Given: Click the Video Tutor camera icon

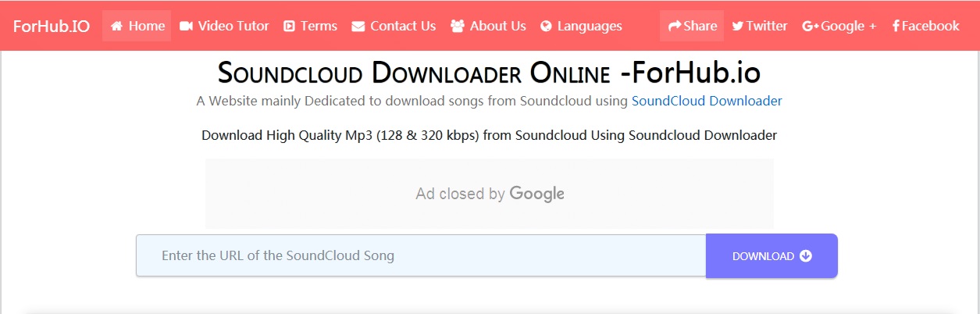Looking at the screenshot, I should pyautogui.click(x=186, y=26).
